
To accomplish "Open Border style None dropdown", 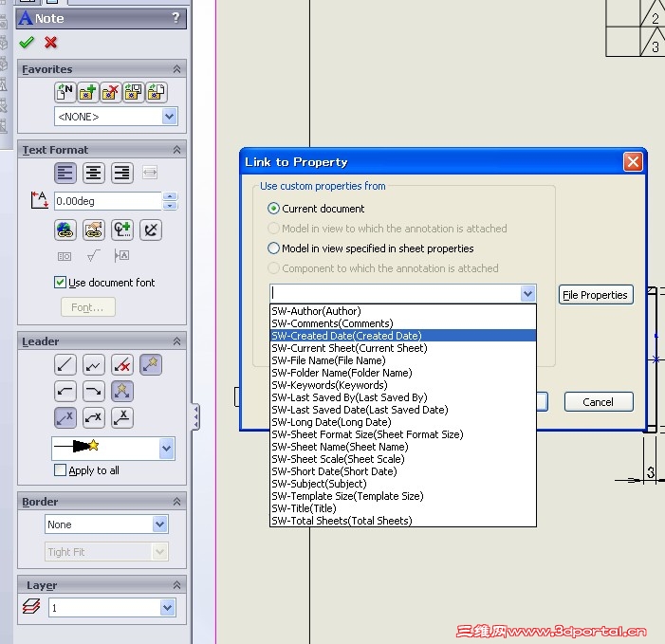I will click(x=159, y=524).
